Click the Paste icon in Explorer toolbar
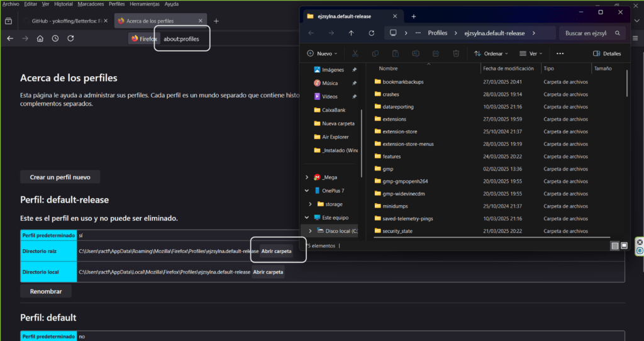 pos(395,53)
